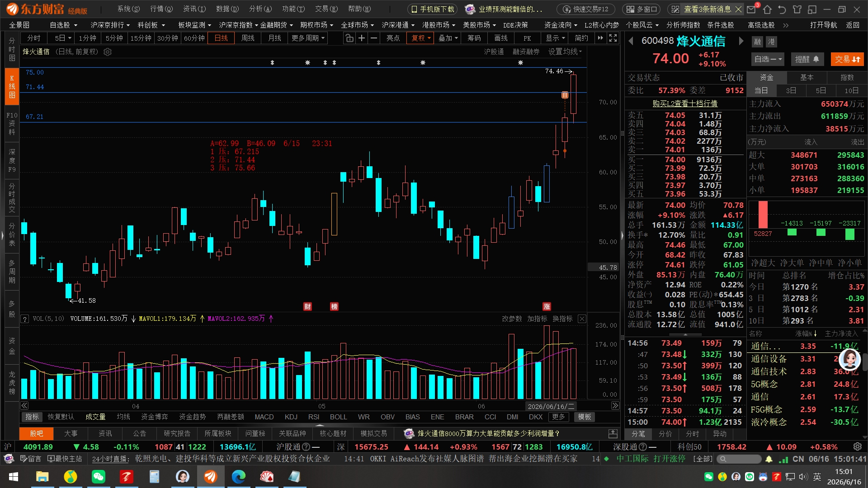868x488 pixels.
Task: Select the 3日 fund flow period
Action: click(x=791, y=91)
